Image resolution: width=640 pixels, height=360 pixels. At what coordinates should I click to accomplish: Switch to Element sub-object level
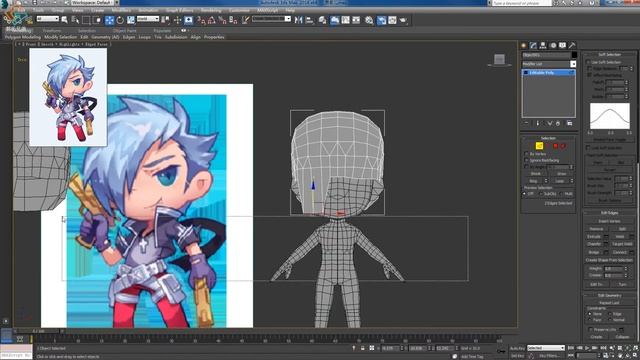tap(563, 146)
